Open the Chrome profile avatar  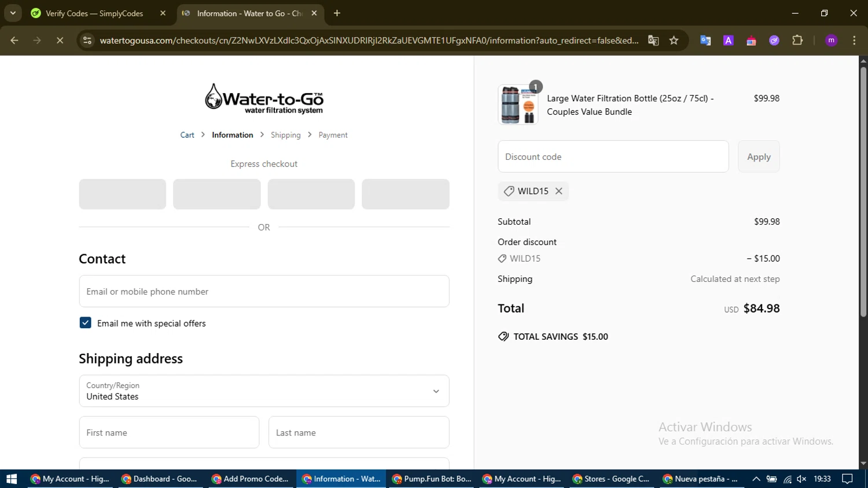[832, 41]
